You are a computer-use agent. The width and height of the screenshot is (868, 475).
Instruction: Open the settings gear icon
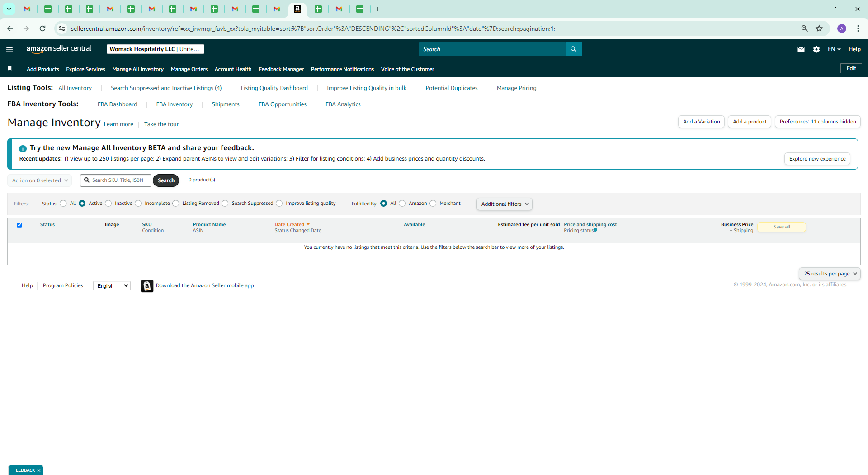(816, 49)
